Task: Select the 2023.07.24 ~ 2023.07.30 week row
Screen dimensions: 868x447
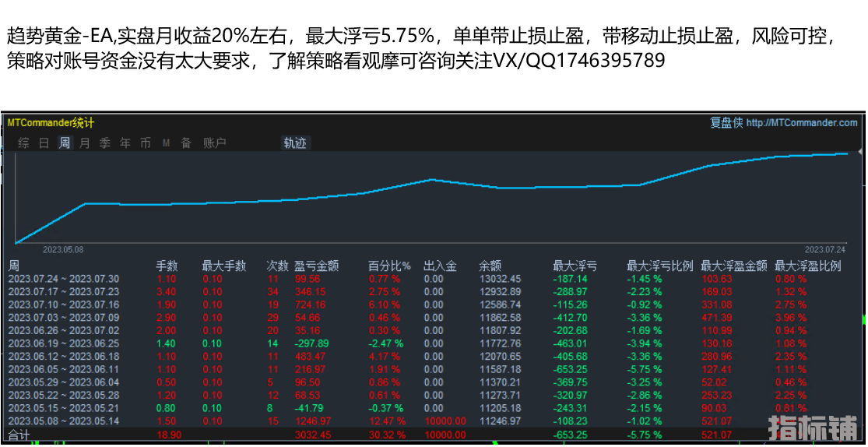Action: click(63, 279)
